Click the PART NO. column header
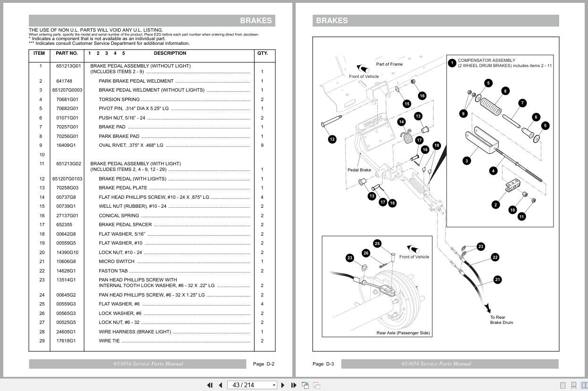Viewport: 588px width, 391px height. pyautogui.click(x=67, y=53)
